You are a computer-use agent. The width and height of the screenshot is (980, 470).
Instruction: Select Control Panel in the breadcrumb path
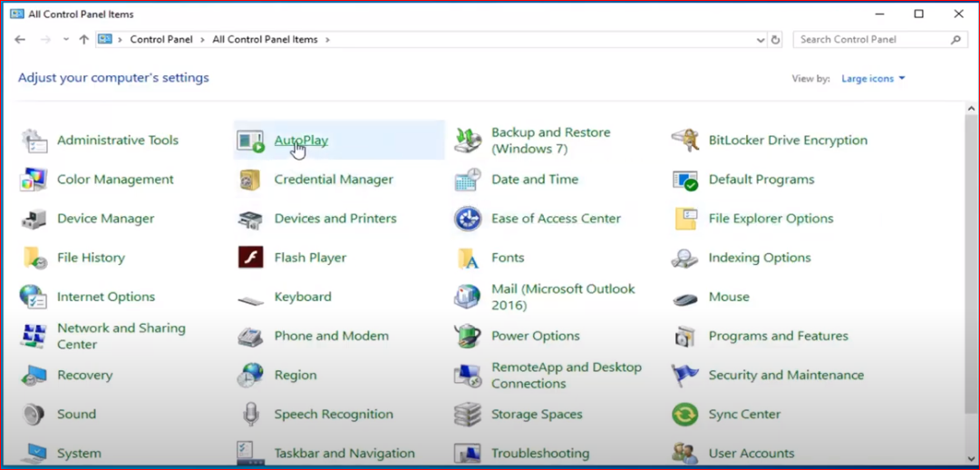coord(161,40)
